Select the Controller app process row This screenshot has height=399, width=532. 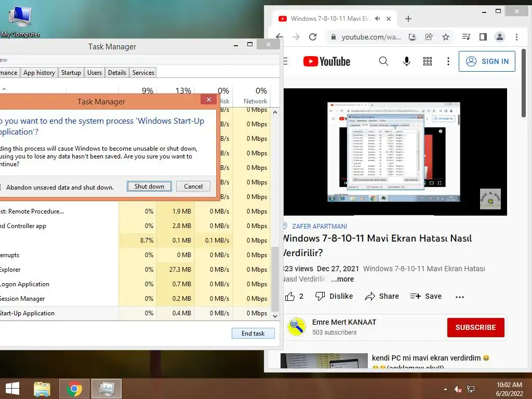[135, 225]
